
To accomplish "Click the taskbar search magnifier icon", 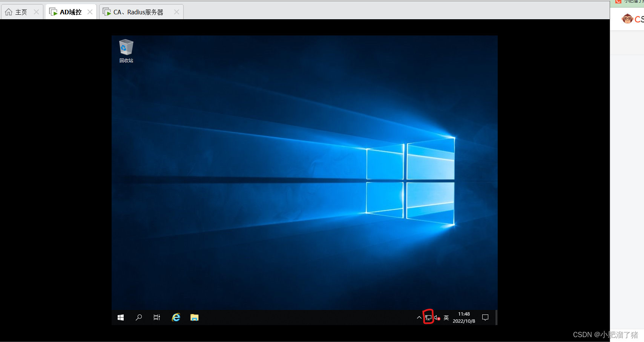I will point(139,317).
